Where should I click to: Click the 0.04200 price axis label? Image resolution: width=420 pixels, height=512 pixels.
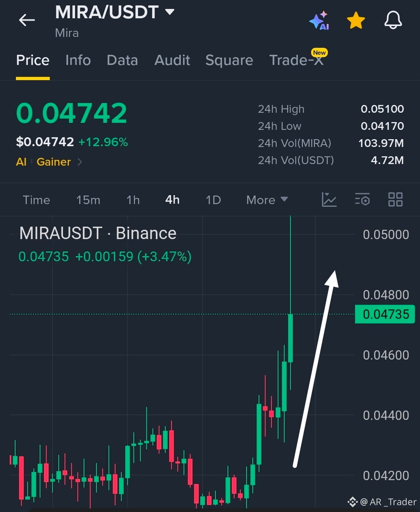click(x=386, y=475)
